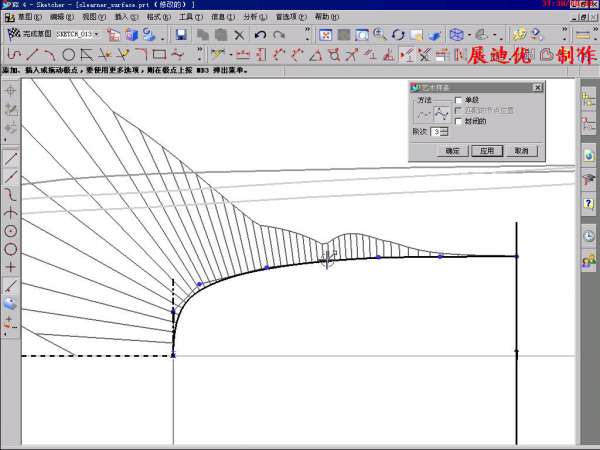Screen dimensions: 600x450
Task: Click the 阶次 degree spinner arrows
Action: coord(444,131)
